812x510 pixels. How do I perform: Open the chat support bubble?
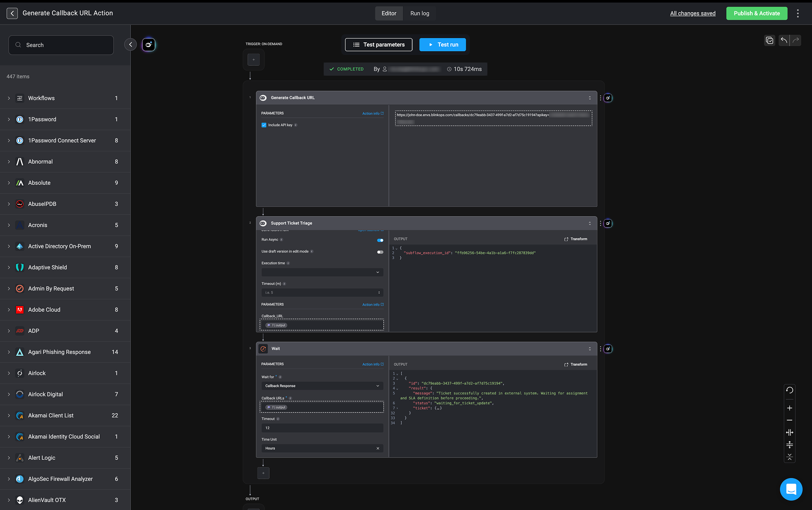[x=791, y=489]
